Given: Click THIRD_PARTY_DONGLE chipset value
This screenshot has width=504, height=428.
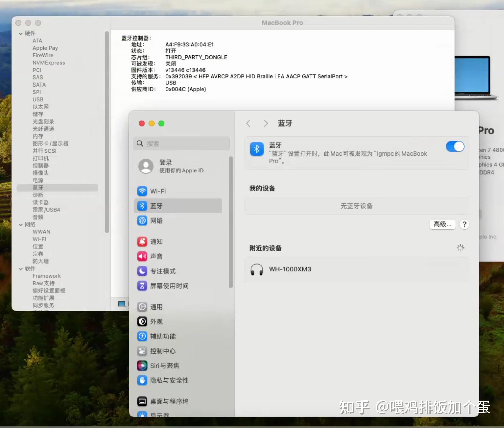Looking at the screenshot, I should (196, 57).
